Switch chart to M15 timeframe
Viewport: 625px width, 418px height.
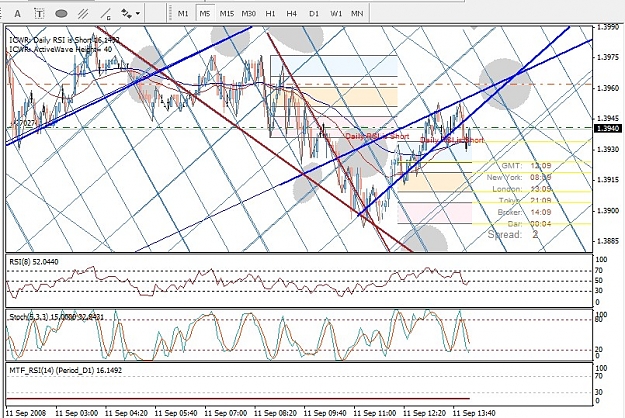coord(227,14)
